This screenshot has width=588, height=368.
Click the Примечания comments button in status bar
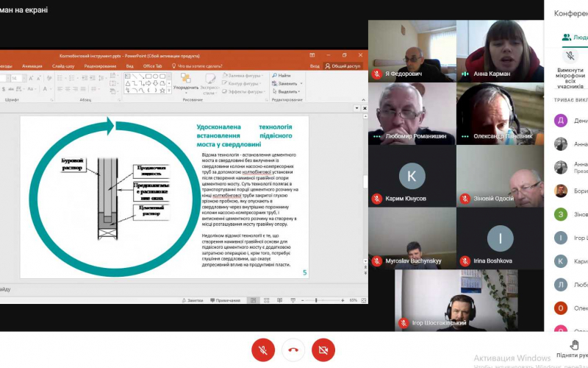click(x=225, y=300)
